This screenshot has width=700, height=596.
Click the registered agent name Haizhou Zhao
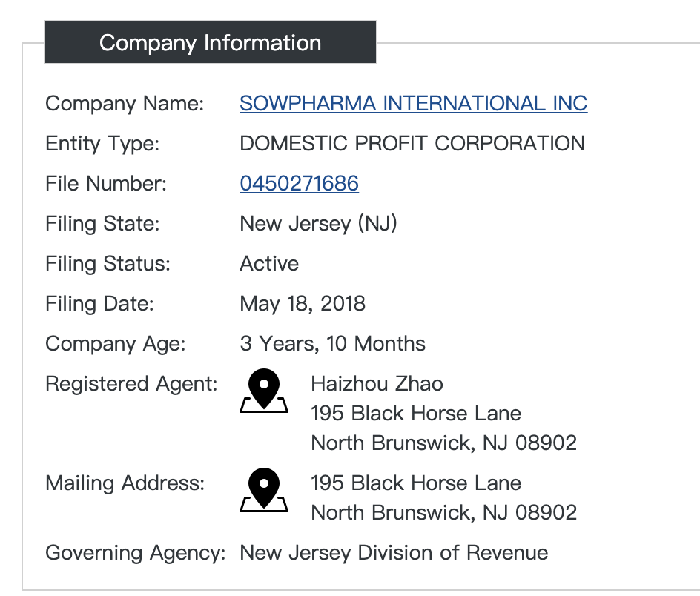377,384
